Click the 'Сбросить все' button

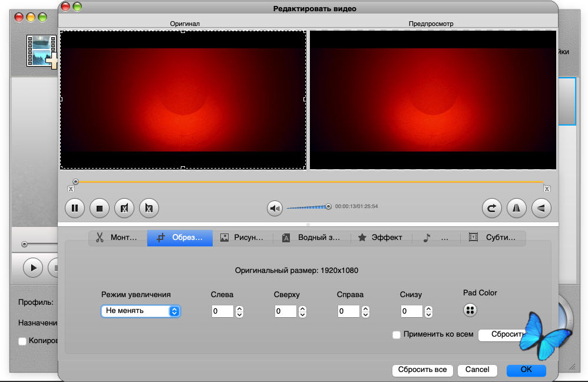pos(422,370)
